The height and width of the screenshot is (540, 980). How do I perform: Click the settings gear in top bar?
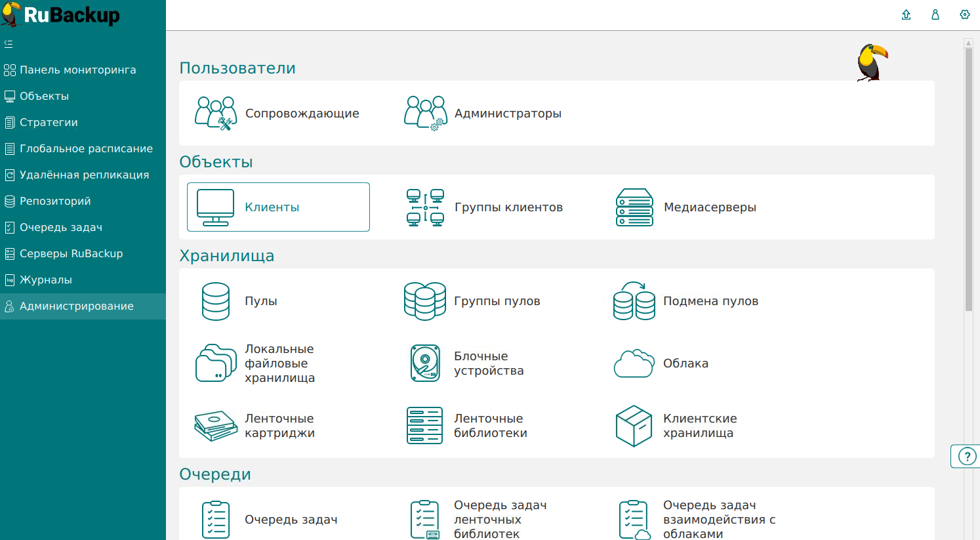coord(964,14)
